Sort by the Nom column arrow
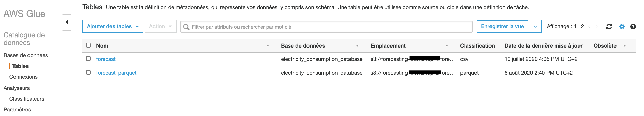Screen dimensions: 644x116 [x=268, y=46]
